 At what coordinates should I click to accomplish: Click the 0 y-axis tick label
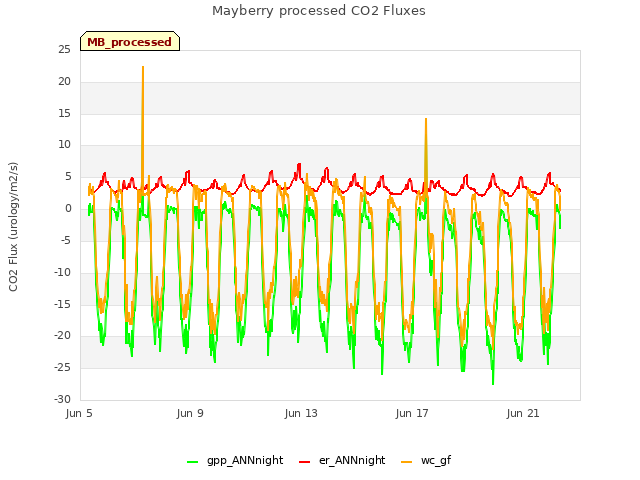pos(68,209)
